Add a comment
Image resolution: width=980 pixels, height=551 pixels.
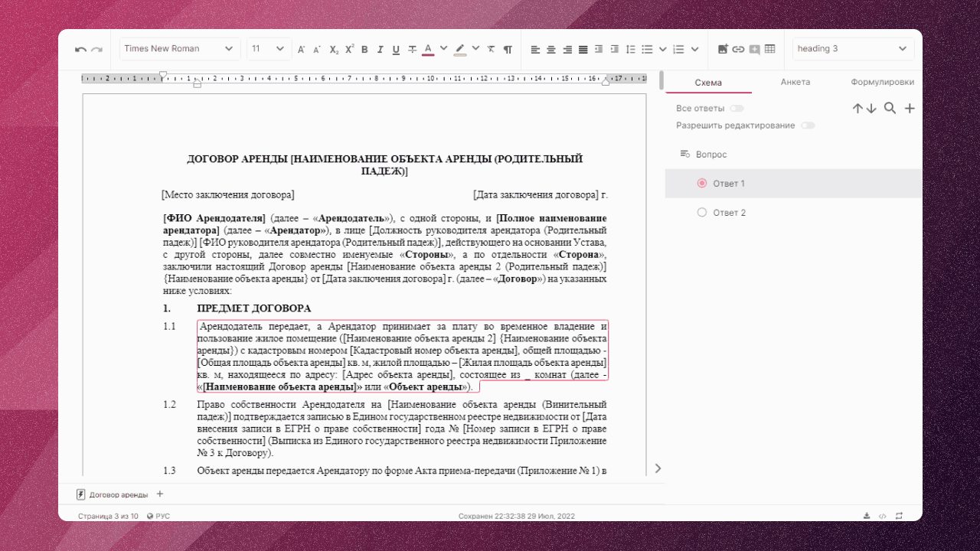pyautogui.click(x=755, y=49)
